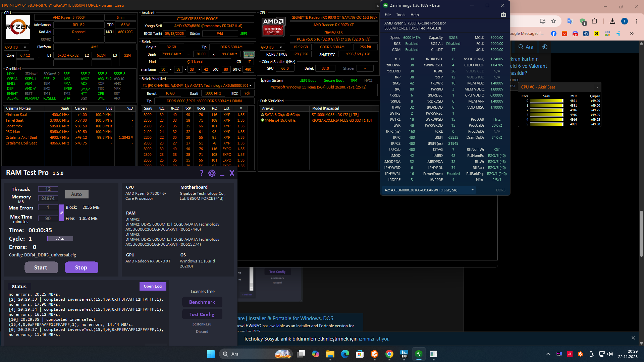Visit the pcstonks.ru link
The image size is (644, 362).
(202, 324)
